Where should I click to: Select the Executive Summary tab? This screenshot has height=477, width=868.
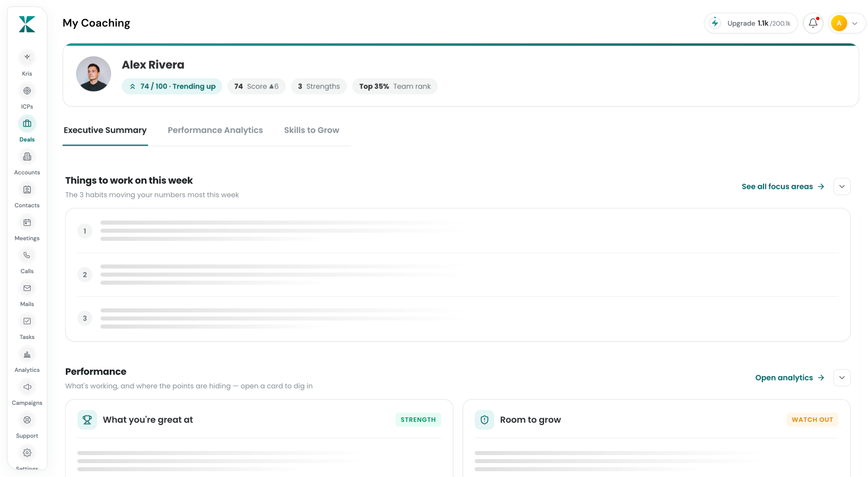click(105, 131)
